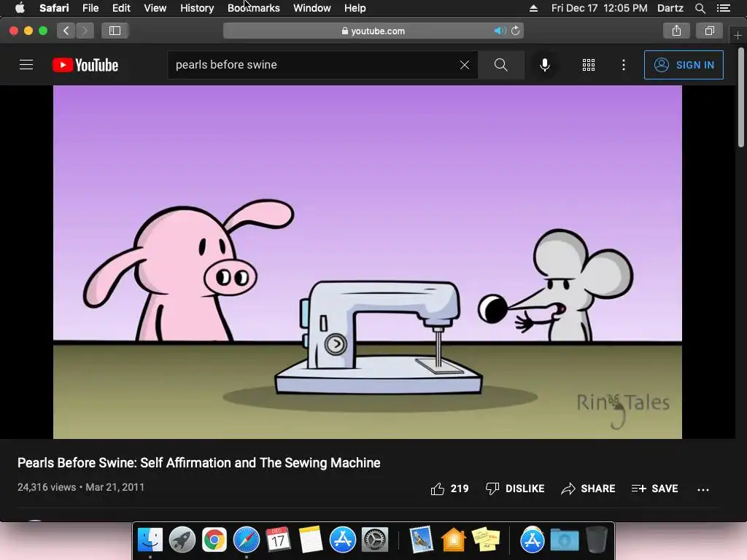The height and width of the screenshot is (560, 747).
Task: Open the Edit menu
Action: click(121, 8)
